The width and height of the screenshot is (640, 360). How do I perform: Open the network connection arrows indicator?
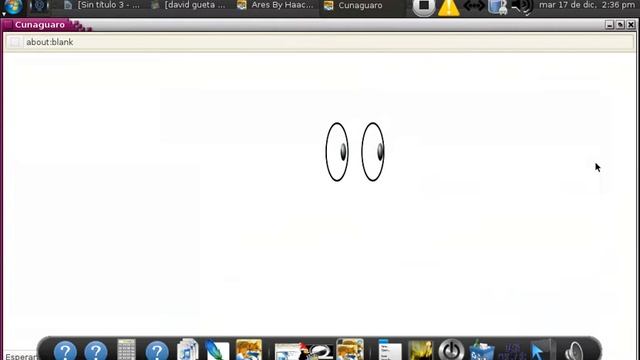click(x=474, y=6)
